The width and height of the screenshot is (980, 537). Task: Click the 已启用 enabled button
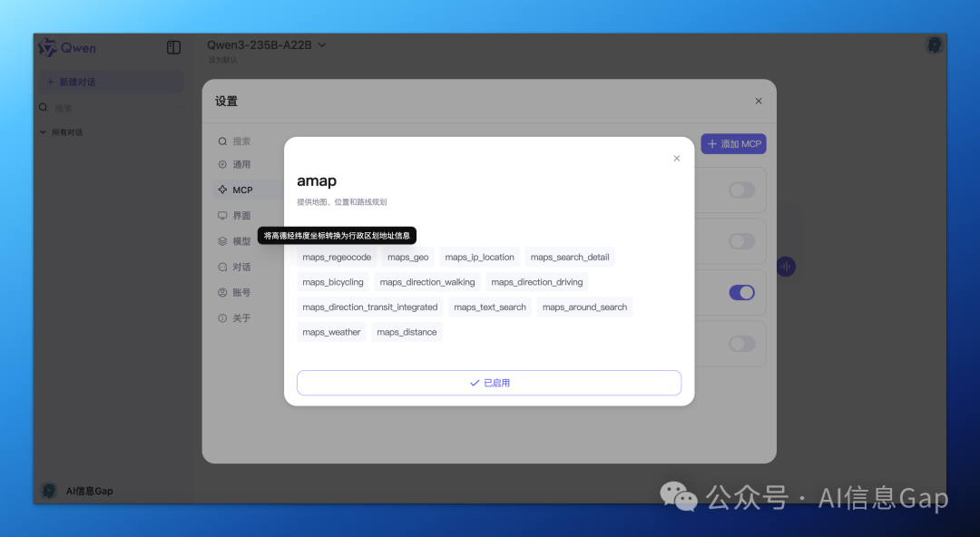[x=489, y=383]
